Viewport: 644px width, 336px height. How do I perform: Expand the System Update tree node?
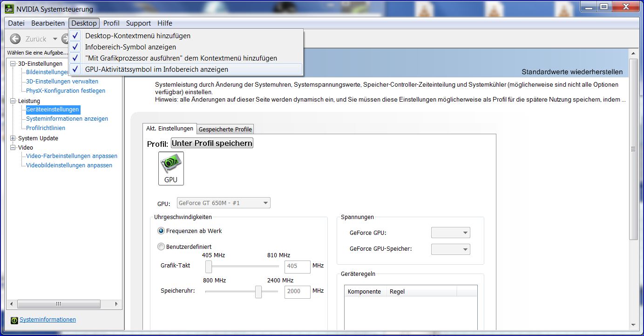(x=13, y=138)
